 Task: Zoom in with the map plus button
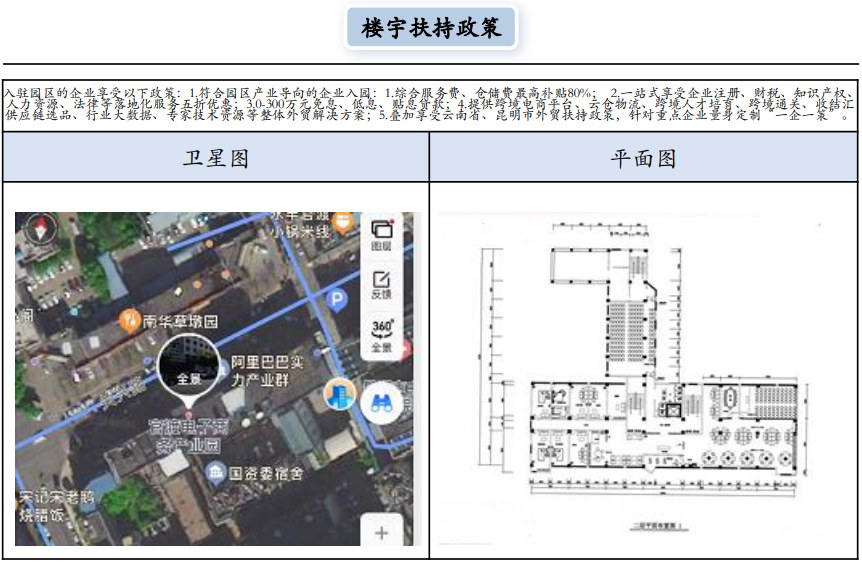(382, 532)
